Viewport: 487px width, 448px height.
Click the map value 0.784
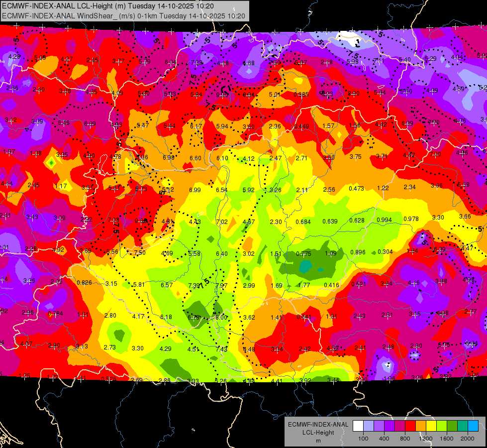point(56,314)
